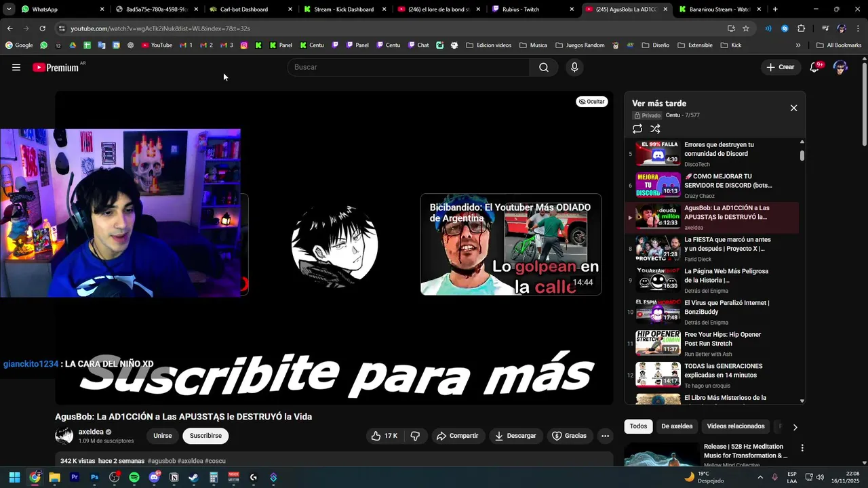The image size is (868, 488).
Task: Go back to the previous page
Action: pos(9,28)
